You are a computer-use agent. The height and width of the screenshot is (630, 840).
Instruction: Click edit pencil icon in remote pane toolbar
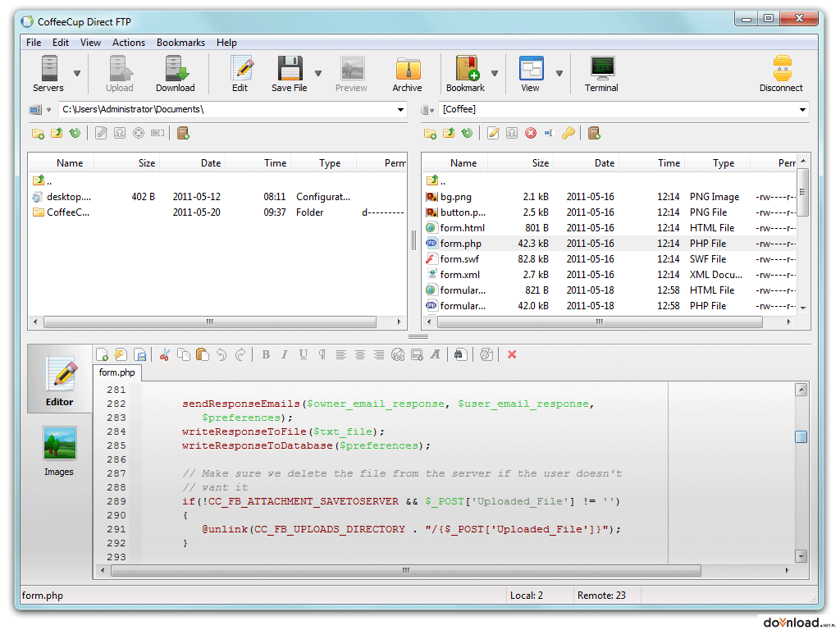pos(493,134)
